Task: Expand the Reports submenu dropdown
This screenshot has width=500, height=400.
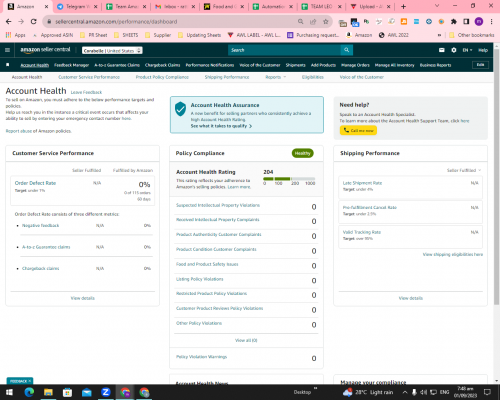Action: point(276,77)
